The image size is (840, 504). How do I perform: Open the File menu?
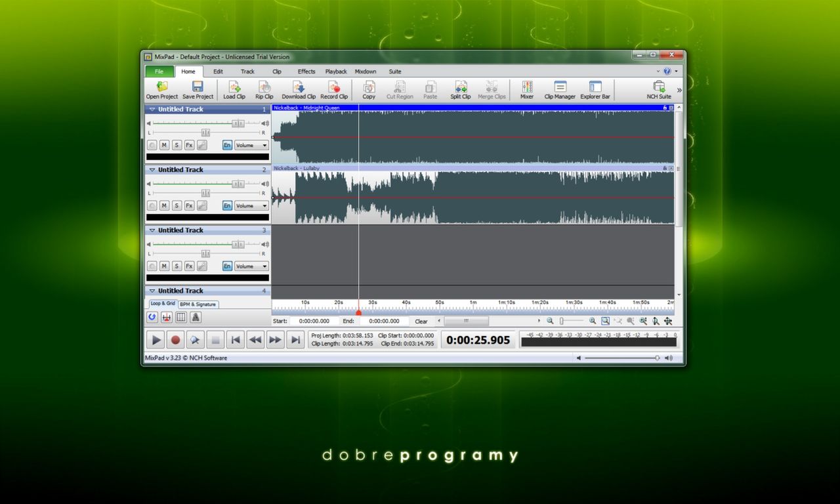coord(159,72)
